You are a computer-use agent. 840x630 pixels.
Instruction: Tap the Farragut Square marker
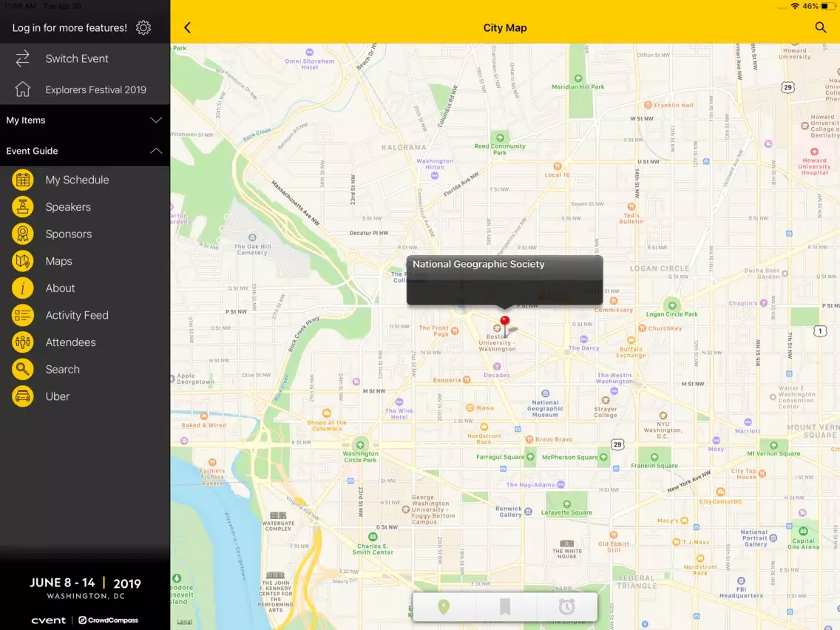click(530, 457)
